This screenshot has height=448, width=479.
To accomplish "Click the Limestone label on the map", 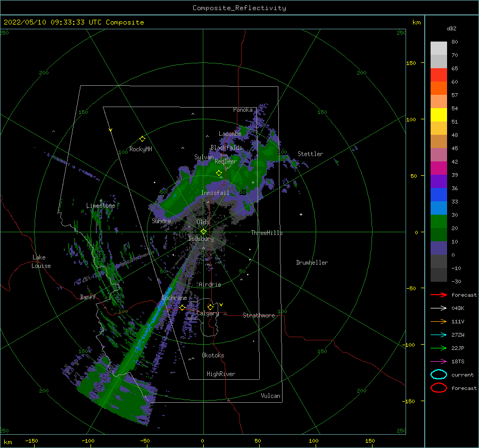I will pos(101,206).
